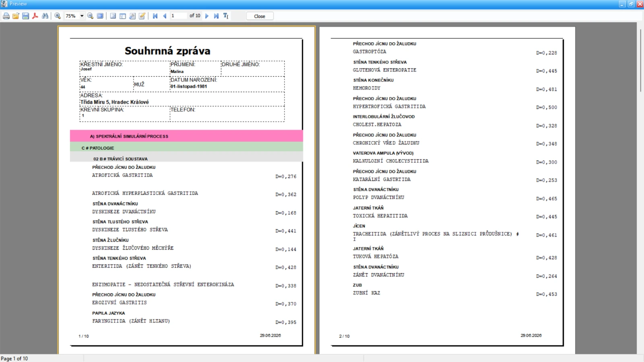Click the green 'C # PATOLOGIE' band

(186, 147)
